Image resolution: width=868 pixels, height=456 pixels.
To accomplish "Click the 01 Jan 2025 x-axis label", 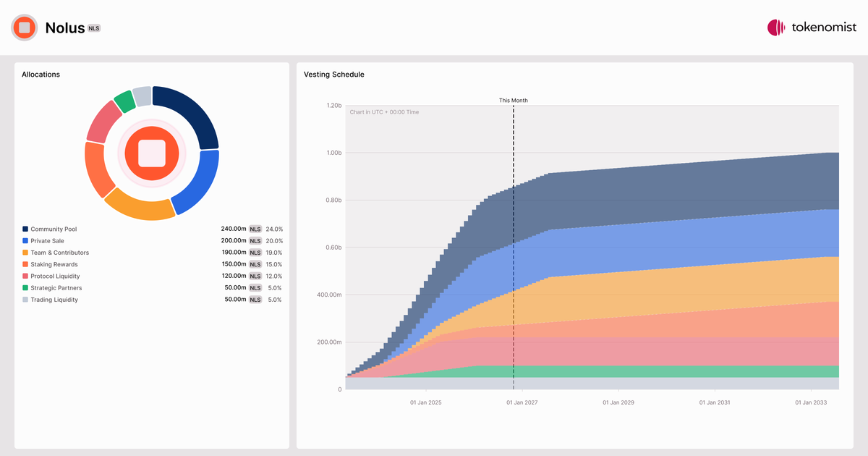I will pyautogui.click(x=425, y=402).
